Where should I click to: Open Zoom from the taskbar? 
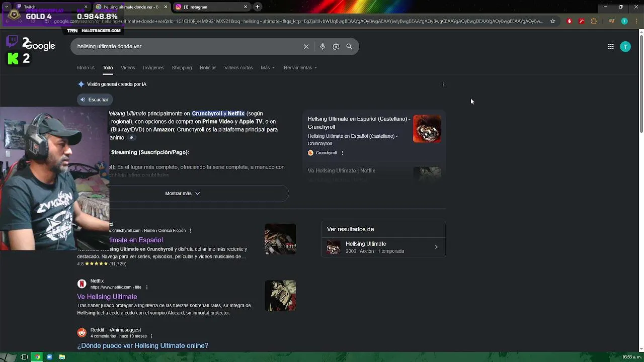click(x=49, y=357)
